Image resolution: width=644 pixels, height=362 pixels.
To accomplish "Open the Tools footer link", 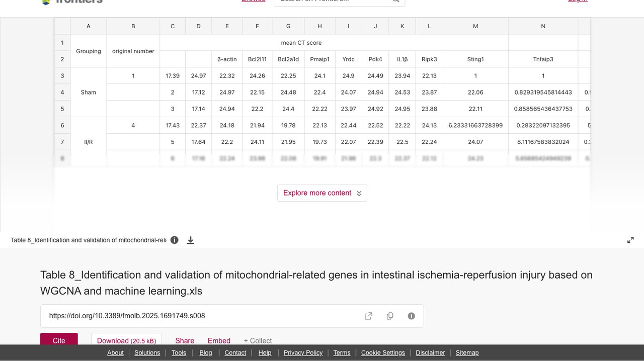I will click(x=179, y=353).
